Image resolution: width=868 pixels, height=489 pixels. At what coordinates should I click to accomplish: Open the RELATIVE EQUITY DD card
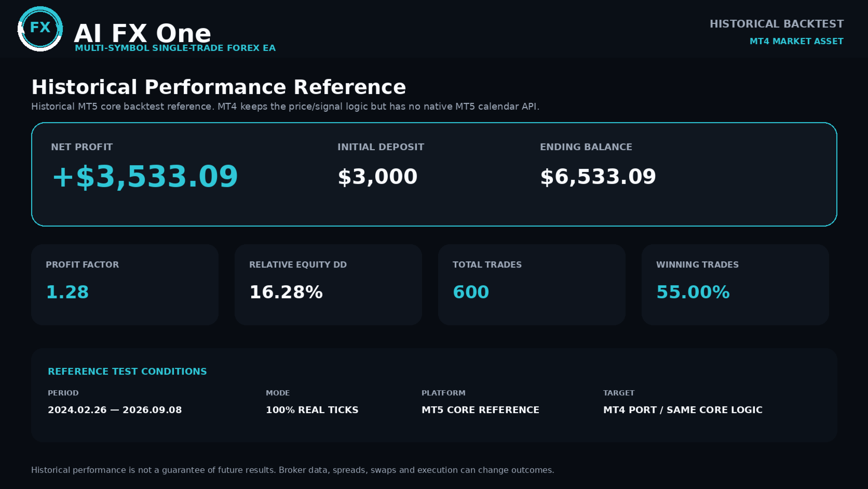click(328, 285)
